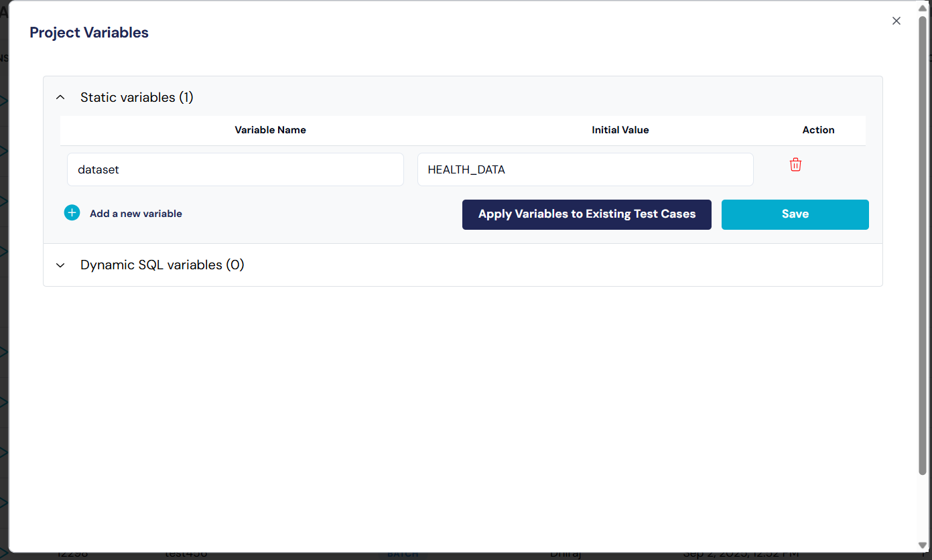
Task: Click the Variable Name column header
Action: coord(270,130)
